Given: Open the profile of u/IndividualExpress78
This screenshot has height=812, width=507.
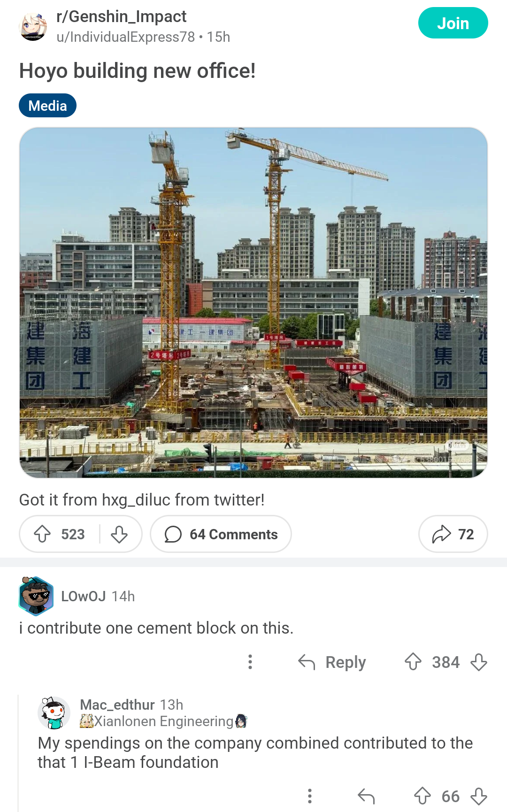Looking at the screenshot, I should [125, 37].
